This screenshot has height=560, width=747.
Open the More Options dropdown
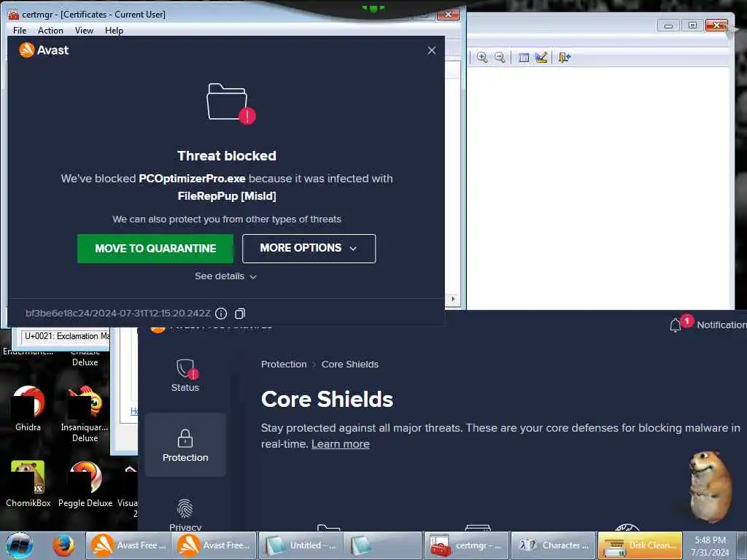309,248
